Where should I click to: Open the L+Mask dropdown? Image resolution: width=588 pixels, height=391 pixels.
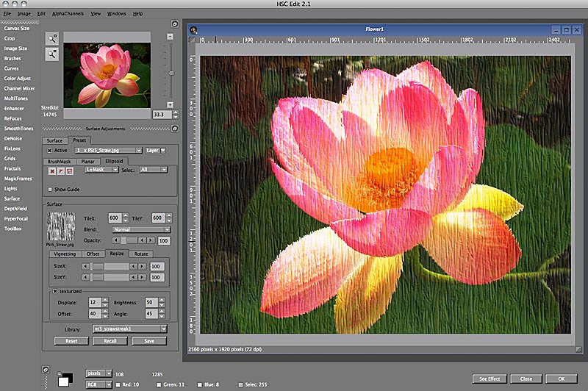pyautogui.click(x=101, y=170)
